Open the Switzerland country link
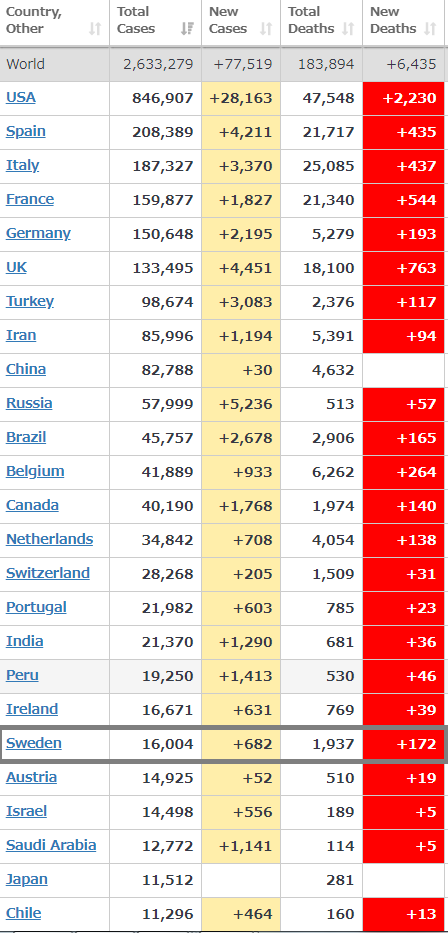 pyautogui.click(x=48, y=572)
